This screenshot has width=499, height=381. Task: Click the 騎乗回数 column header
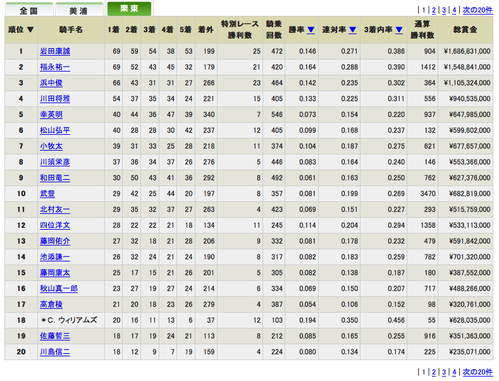pos(274,30)
